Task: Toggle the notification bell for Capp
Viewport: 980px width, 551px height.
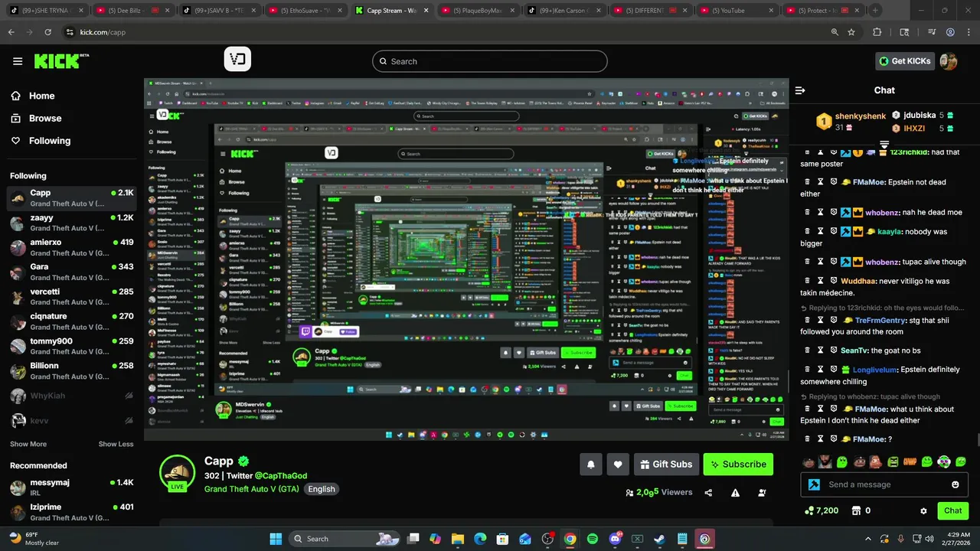Action: 591,465
